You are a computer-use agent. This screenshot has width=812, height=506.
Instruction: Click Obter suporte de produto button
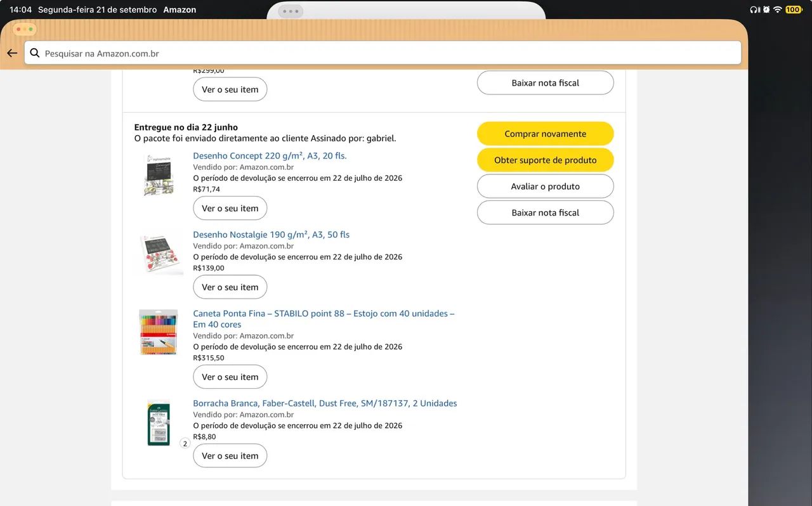(x=546, y=160)
